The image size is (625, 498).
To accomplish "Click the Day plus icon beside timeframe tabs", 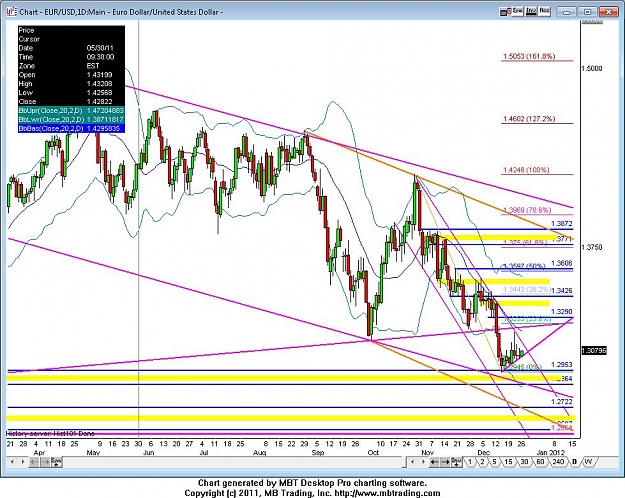I will (456, 462).
